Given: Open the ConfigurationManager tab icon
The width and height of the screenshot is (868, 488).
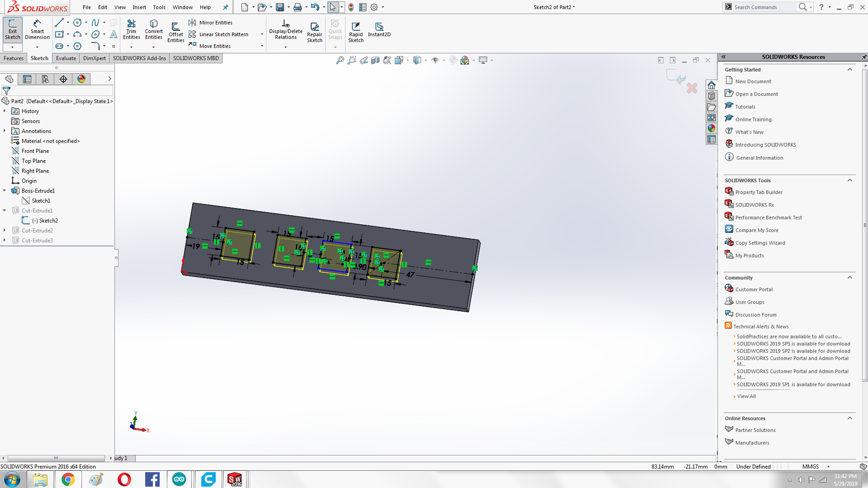Looking at the screenshot, I should [x=45, y=79].
